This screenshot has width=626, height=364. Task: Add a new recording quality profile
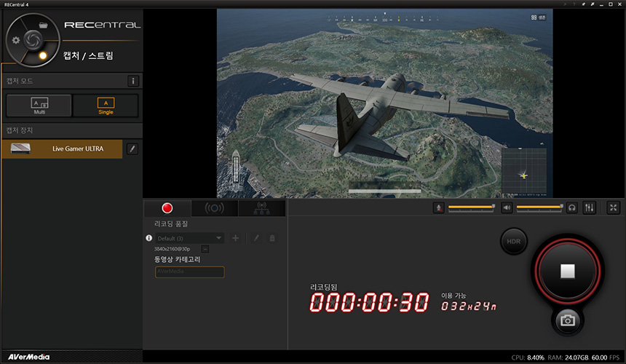[x=236, y=238]
